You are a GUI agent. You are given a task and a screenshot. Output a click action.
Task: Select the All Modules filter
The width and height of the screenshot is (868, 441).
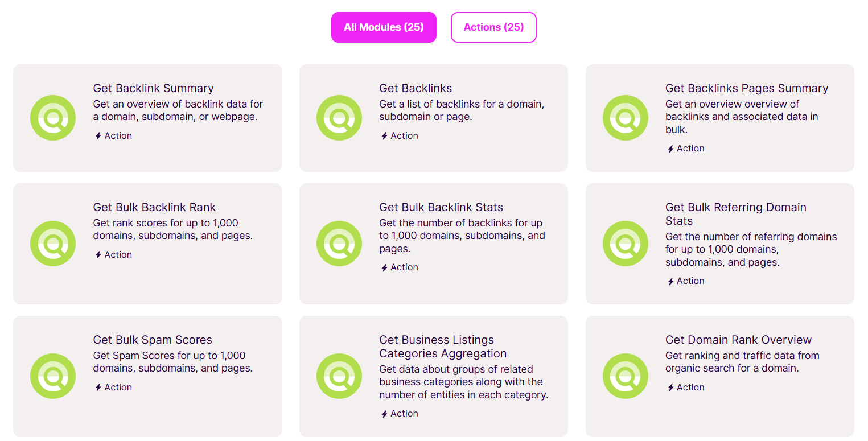pyautogui.click(x=384, y=27)
